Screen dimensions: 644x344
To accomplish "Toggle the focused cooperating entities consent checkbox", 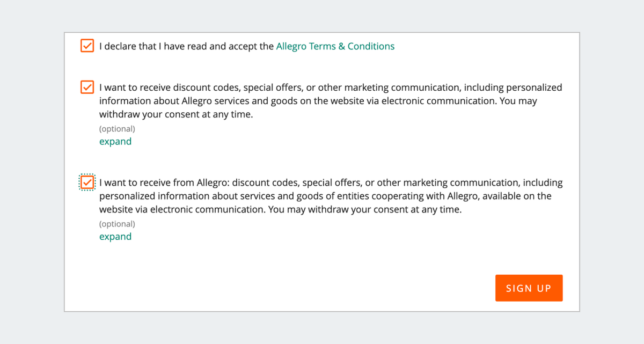I will pos(87,182).
